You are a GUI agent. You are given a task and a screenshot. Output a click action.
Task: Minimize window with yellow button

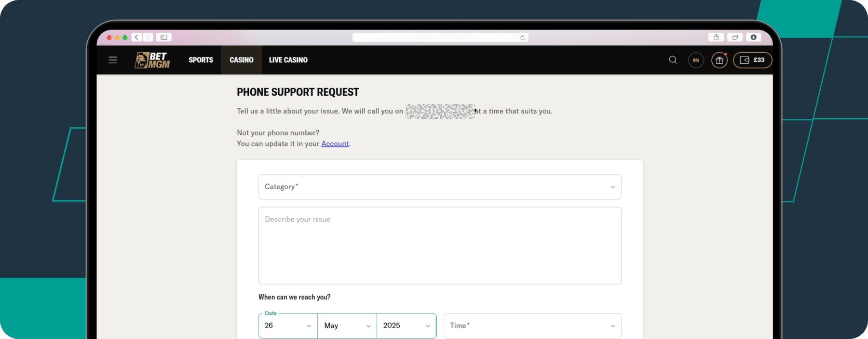pyautogui.click(x=117, y=37)
